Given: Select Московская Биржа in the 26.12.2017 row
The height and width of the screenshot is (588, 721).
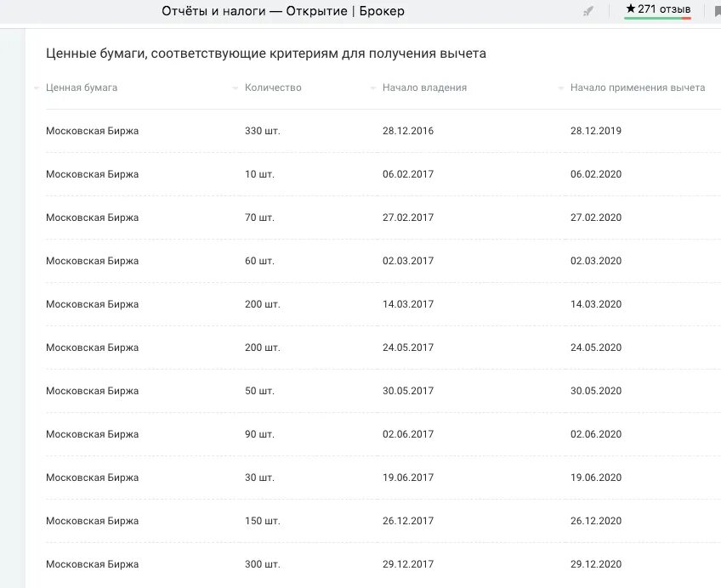Looking at the screenshot, I should point(92,521).
